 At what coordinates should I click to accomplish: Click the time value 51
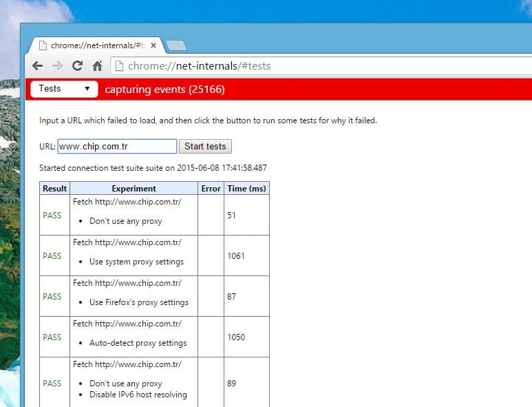pyautogui.click(x=231, y=216)
